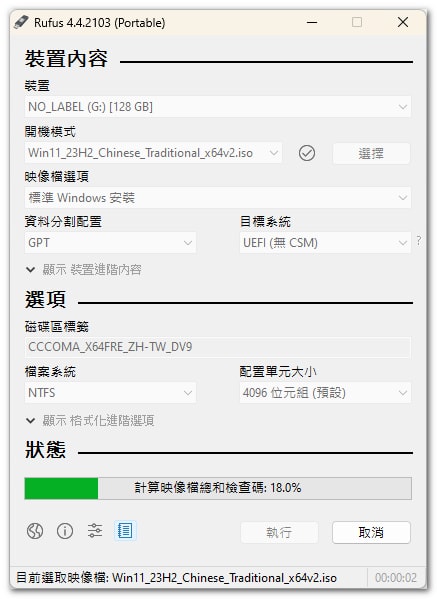Image resolution: width=437 pixels, height=599 pixels.
Task: Toggle the log viewer icon
Action: point(125,531)
